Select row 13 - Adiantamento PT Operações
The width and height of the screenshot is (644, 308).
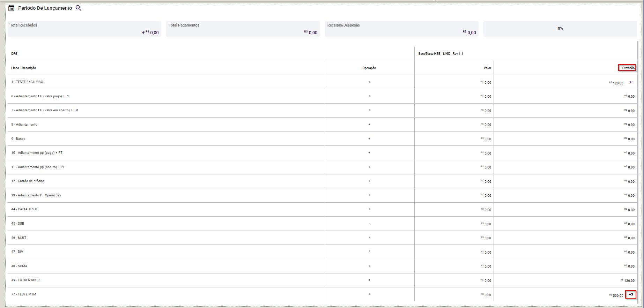323,195
